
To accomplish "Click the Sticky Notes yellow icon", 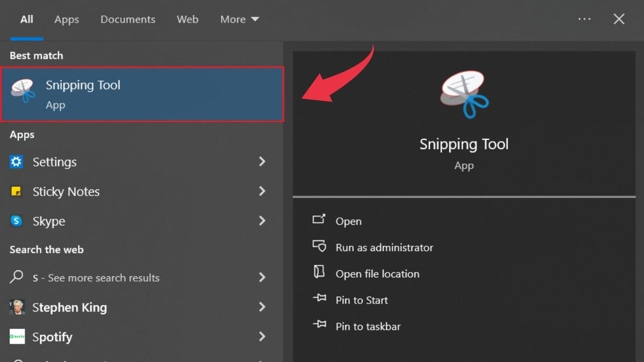I will (x=17, y=191).
